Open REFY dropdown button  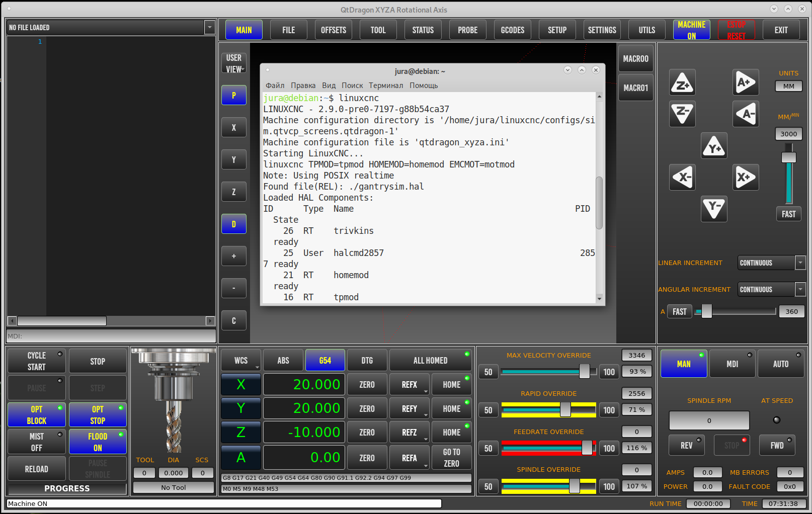click(410, 408)
